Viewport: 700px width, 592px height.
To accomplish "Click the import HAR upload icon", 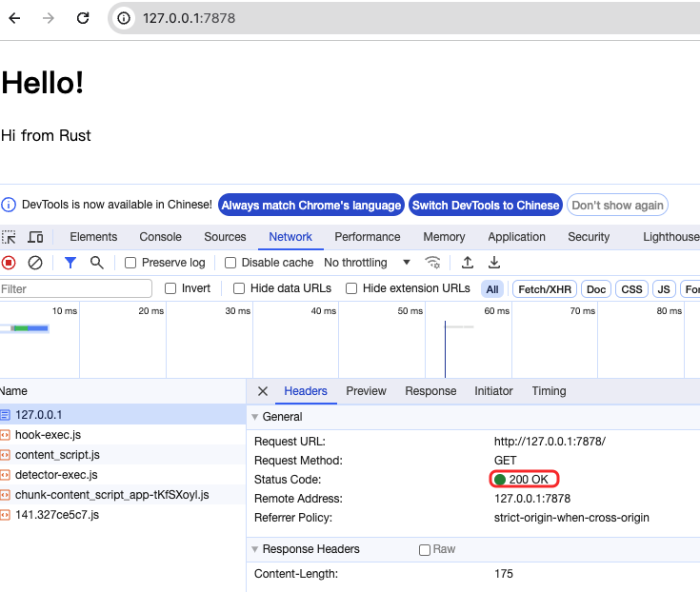I will pos(468,263).
